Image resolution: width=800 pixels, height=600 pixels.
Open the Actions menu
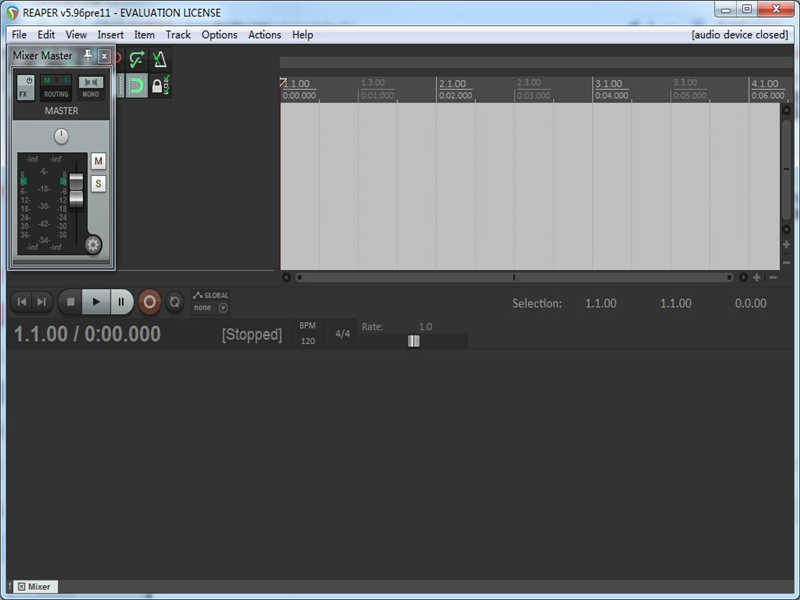point(264,35)
